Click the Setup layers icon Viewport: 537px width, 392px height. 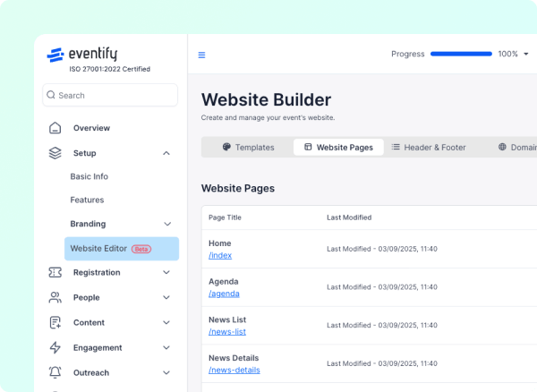[x=55, y=153]
